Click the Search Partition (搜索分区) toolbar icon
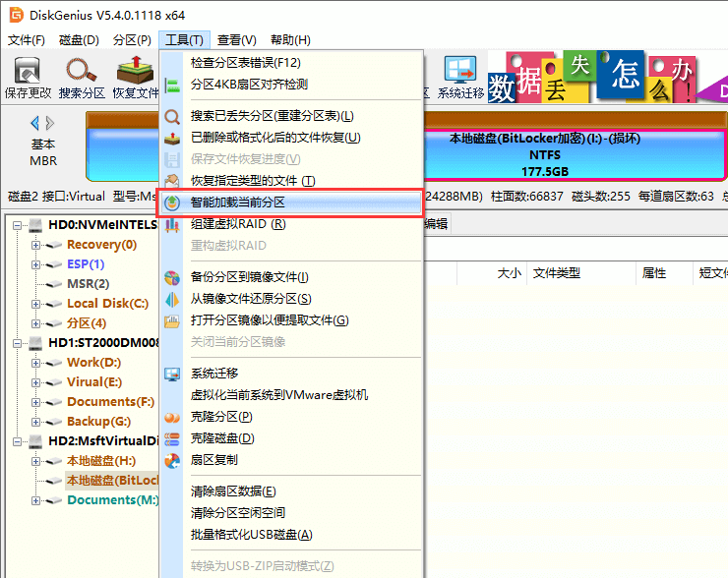Screen dimensions: 728x578 tap(82, 78)
